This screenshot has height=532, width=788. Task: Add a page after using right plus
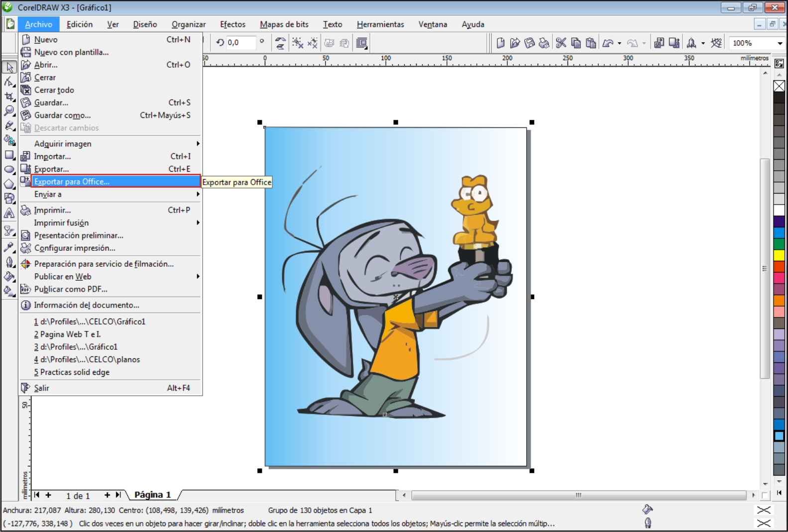click(107, 495)
